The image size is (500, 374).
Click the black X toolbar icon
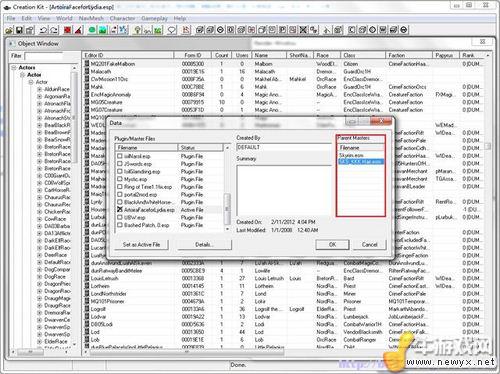coord(303,30)
